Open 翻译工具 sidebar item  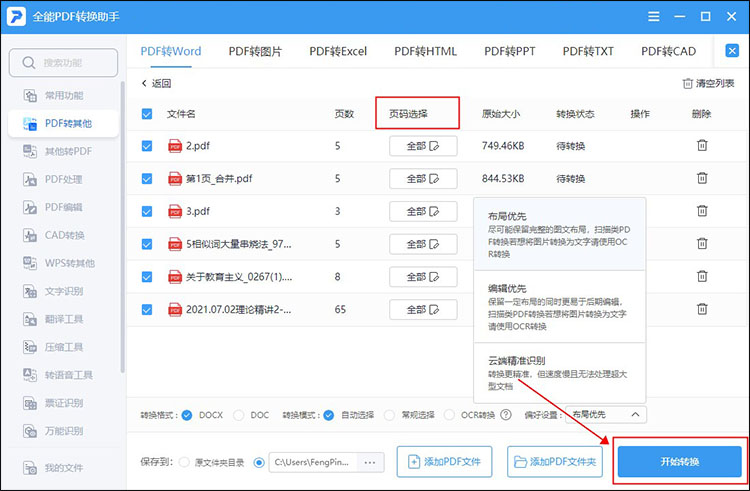click(64, 319)
